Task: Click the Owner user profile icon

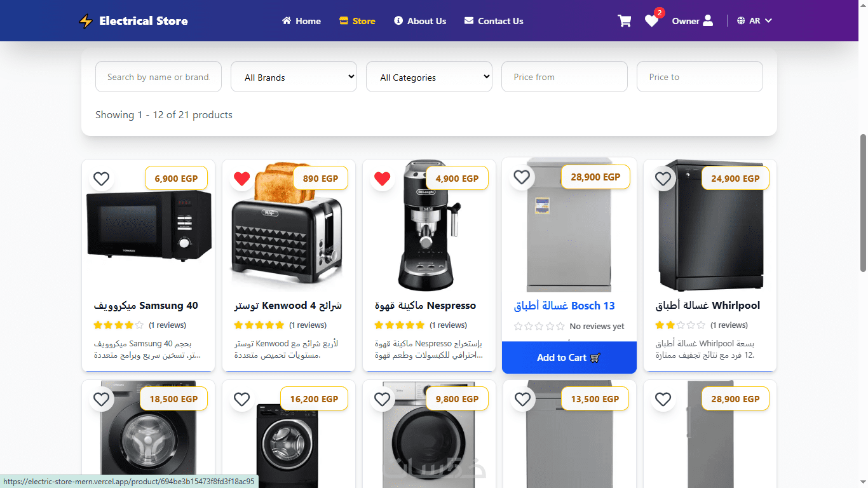Action: pos(709,21)
